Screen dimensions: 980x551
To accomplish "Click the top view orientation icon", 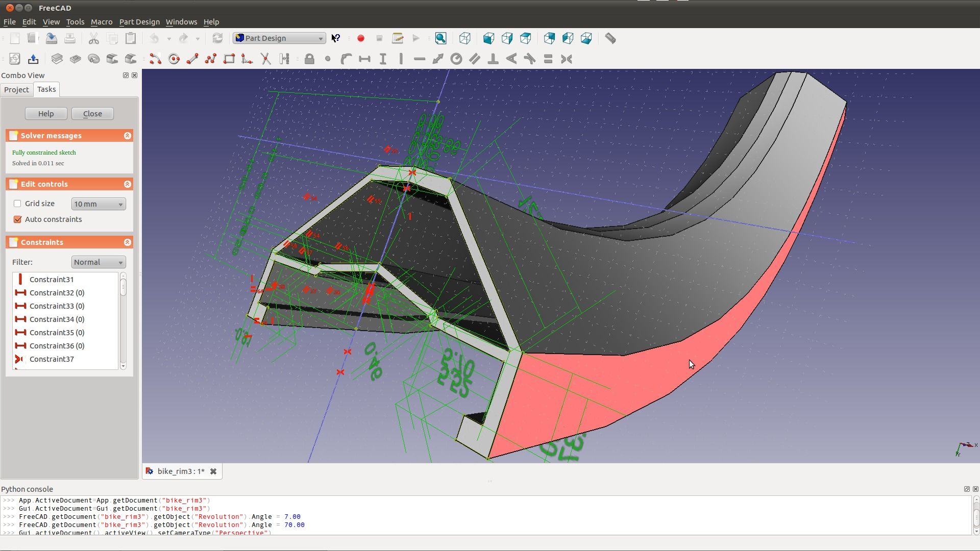I will (x=507, y=38).
